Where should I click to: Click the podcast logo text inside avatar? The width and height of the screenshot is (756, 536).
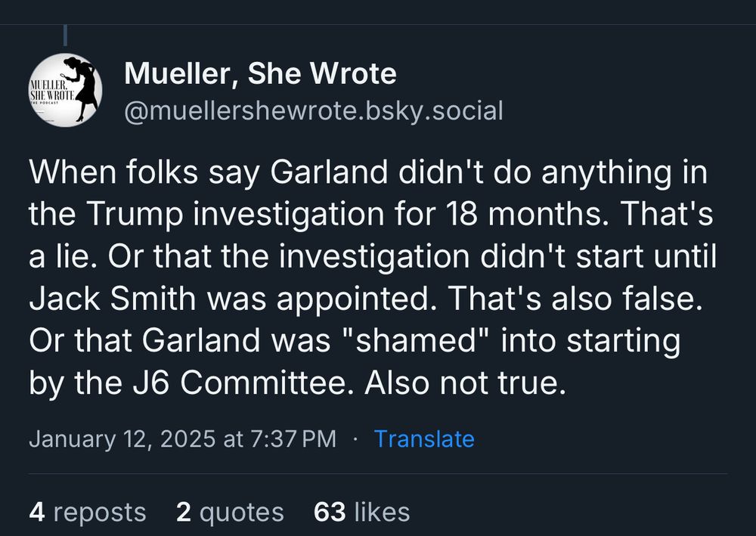(x=52, y=92)
